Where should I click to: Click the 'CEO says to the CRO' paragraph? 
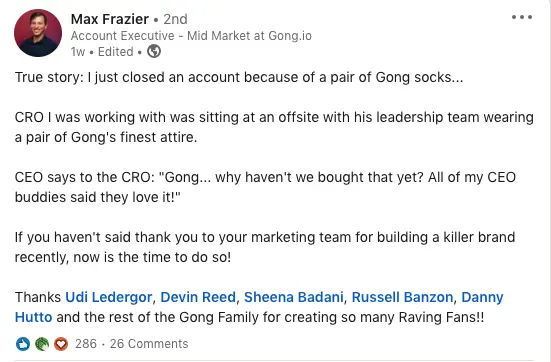point(265,187)
